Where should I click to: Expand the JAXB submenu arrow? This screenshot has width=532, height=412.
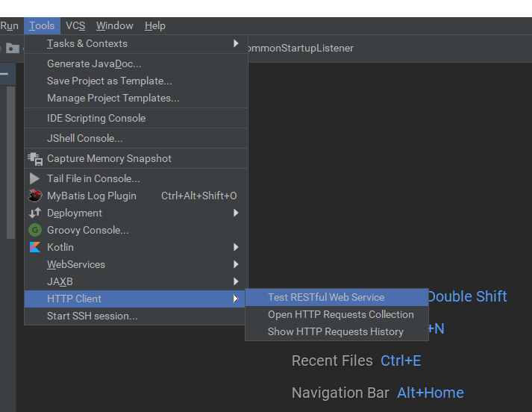[x=236, y=281]
